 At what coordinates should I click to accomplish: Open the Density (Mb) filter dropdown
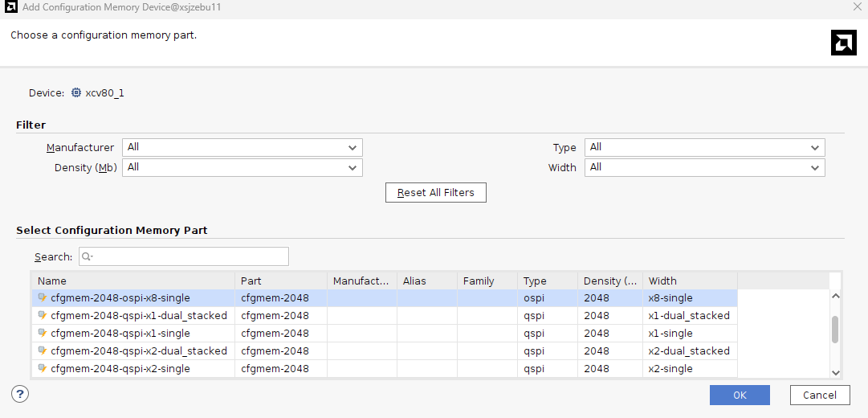[x=242, y=167]
